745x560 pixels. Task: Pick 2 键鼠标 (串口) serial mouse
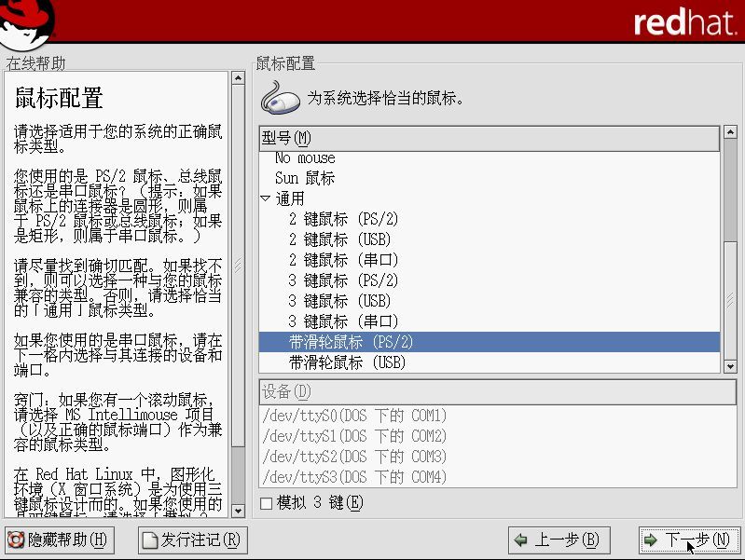pos(343,260)
